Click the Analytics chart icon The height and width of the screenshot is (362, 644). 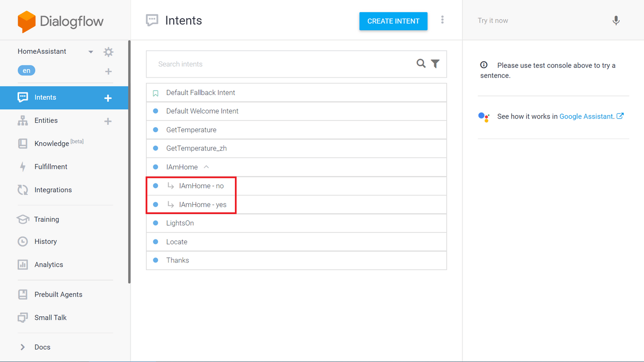23,264
